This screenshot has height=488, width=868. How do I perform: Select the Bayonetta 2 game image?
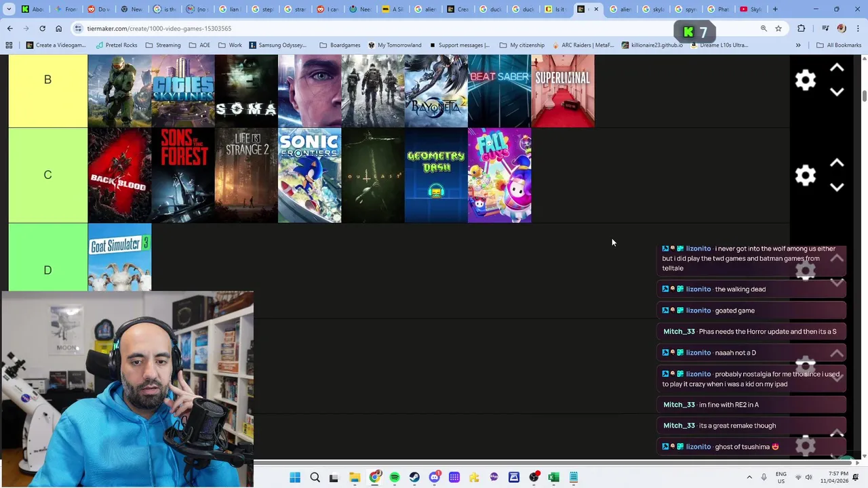tap(436, 91)
